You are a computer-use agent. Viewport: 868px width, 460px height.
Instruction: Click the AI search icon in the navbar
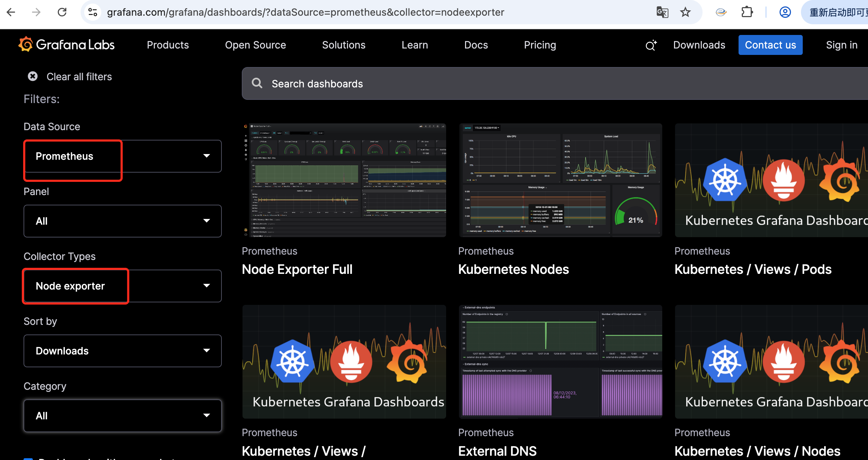[x=651, y=45]
